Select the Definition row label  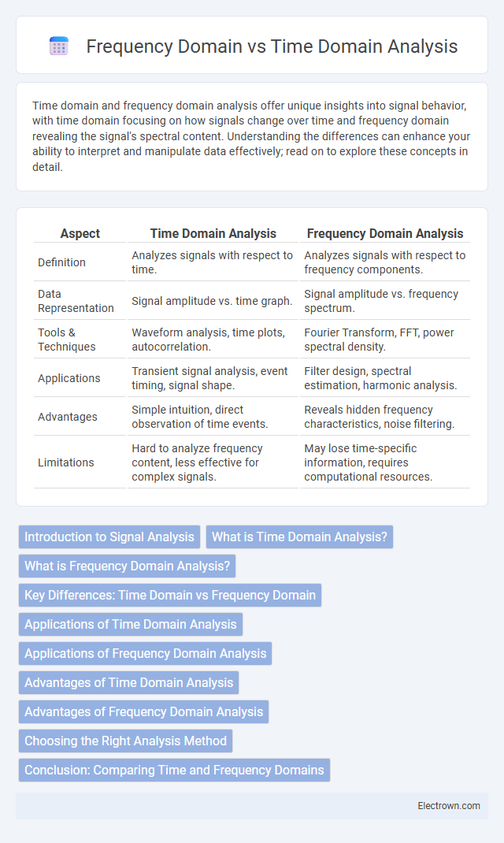[61, 262]
